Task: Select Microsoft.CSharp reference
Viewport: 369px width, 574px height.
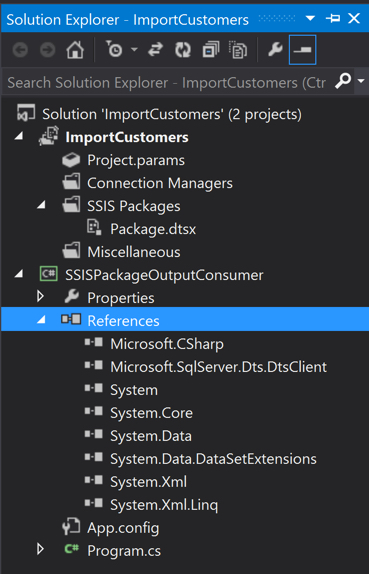Action: coord(167,344)
